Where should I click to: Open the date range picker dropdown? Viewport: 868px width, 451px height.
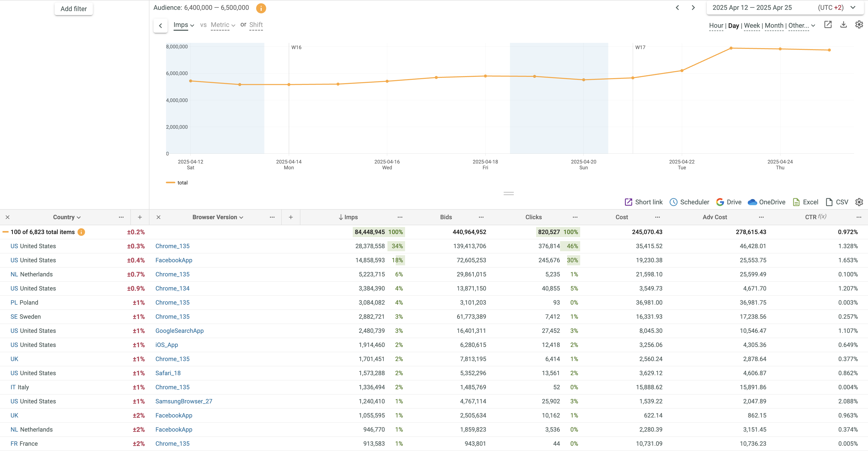click(853, 8)
